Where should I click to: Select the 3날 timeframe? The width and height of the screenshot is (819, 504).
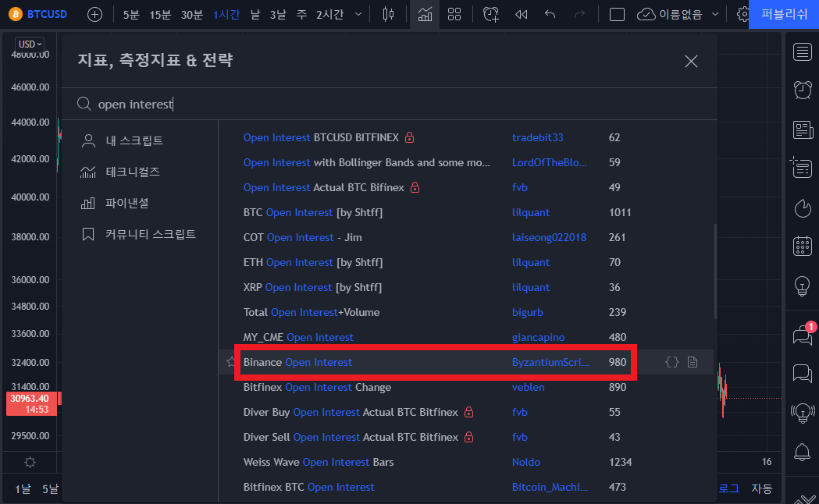click(x=278, y=14)
